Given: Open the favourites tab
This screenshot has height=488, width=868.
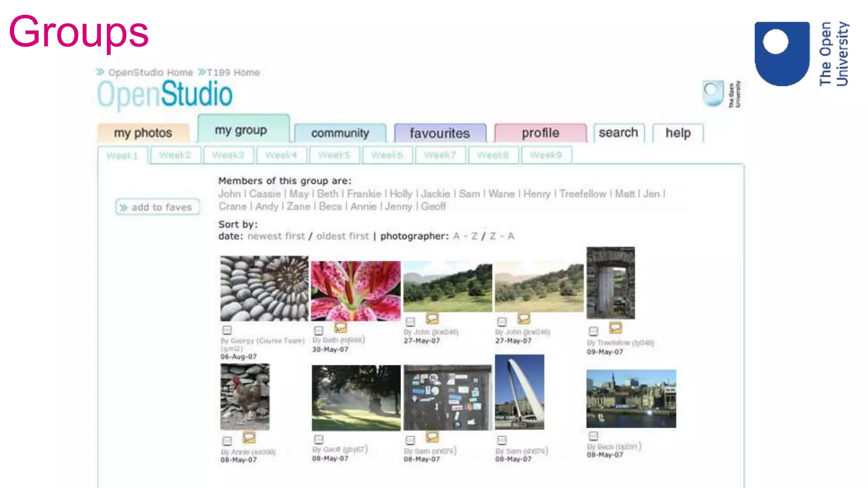Looking at the screenshot, I should point(440,133).
